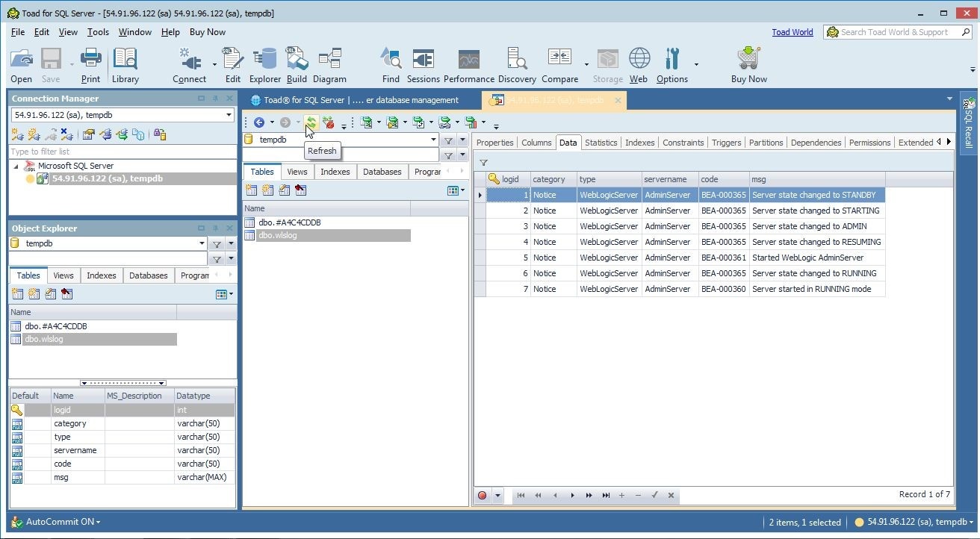
Task: Open the Window menu
Action: click(x=135, y=32)
